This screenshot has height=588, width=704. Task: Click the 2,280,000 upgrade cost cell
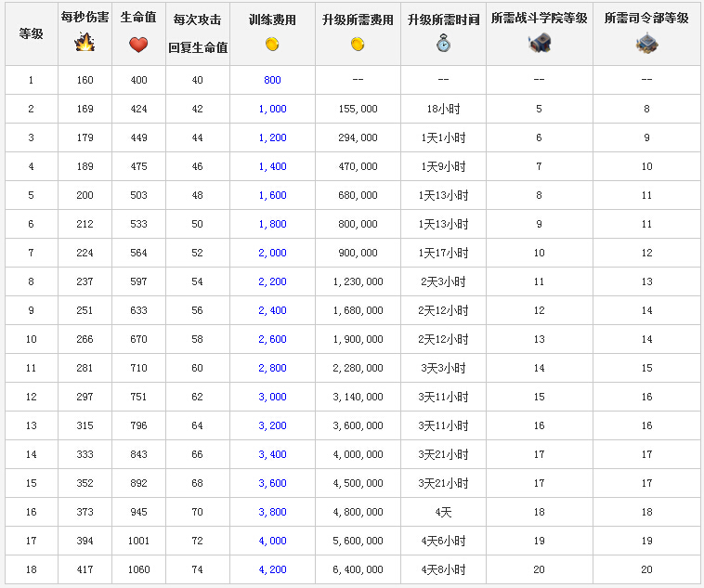point(358,368)
